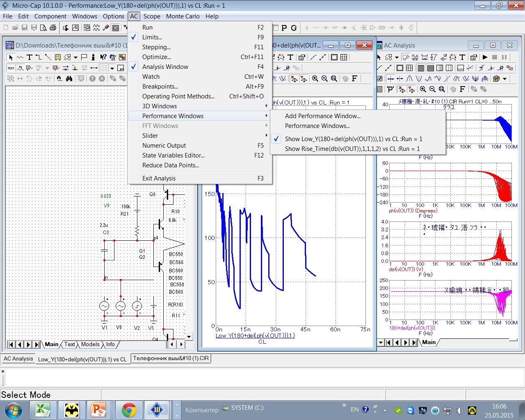Pick the diagonal wire tool
Viewport: 525px width, 420px height.
point(48,57)
